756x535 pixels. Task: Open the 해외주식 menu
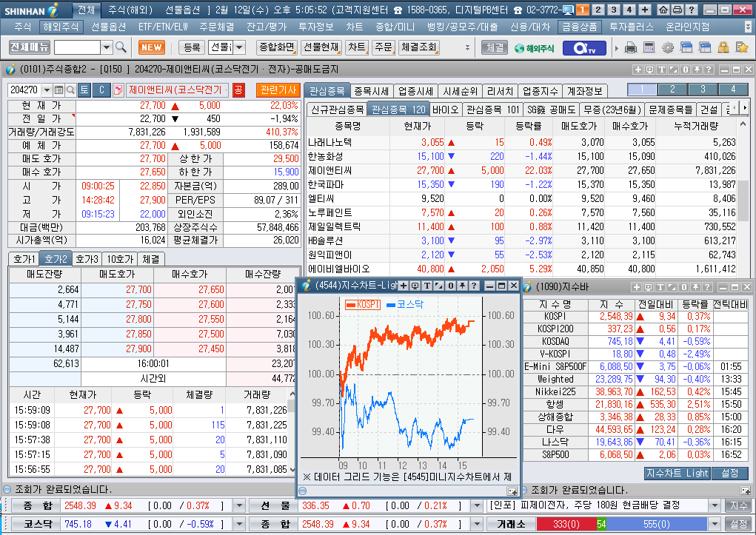61,27
